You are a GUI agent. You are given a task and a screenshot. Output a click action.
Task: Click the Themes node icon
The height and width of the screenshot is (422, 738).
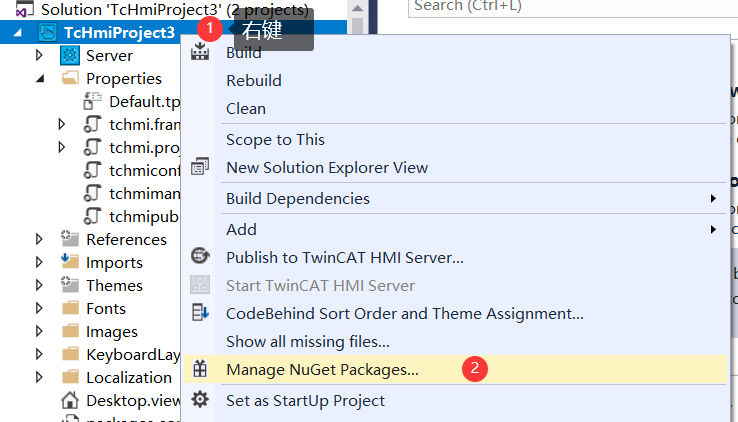pos(70,284)
